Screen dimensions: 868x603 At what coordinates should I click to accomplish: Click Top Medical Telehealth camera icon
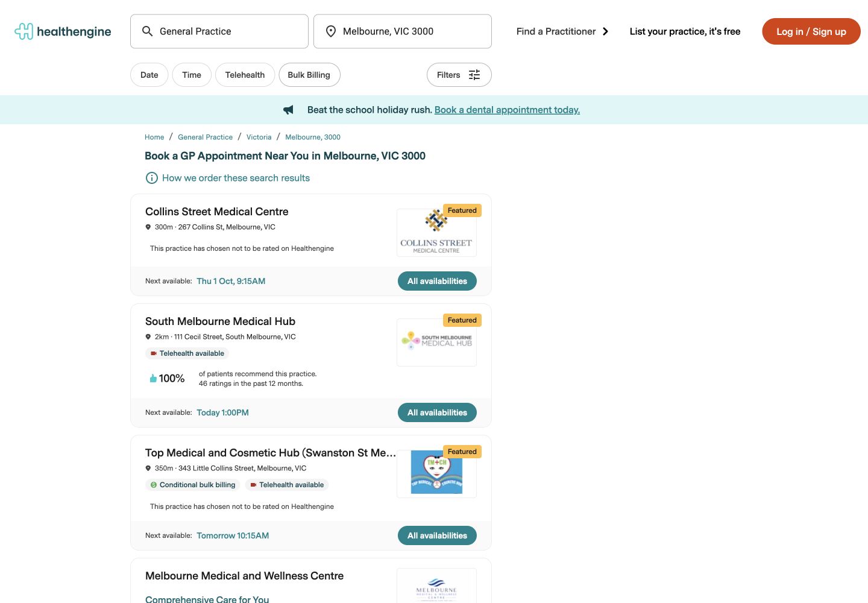[253, 485]
